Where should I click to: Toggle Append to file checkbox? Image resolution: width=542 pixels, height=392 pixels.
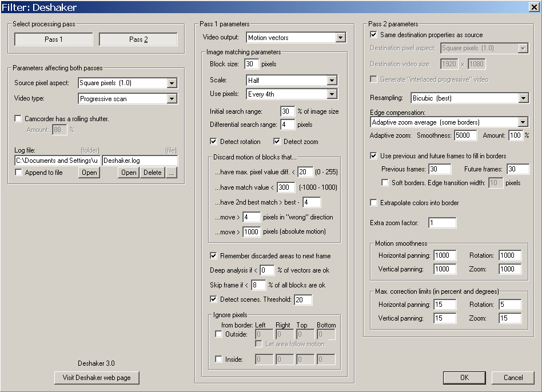tap(18, 173)
